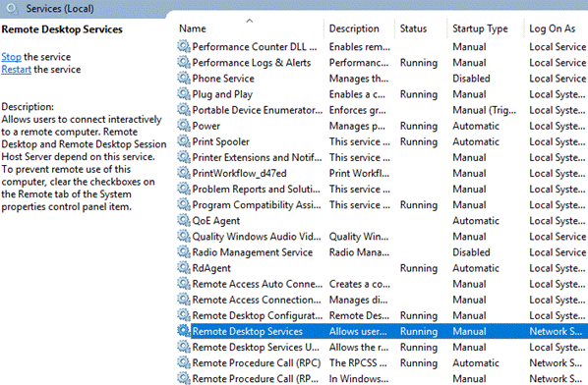
Task: Select the Program Compatibility Assi... service name
Action: tap(257, 205)
